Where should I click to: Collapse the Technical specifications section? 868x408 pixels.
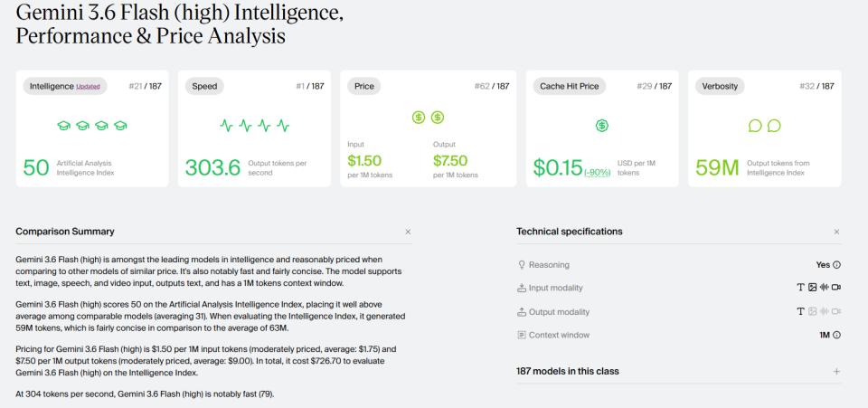click(x=836, y=232)
